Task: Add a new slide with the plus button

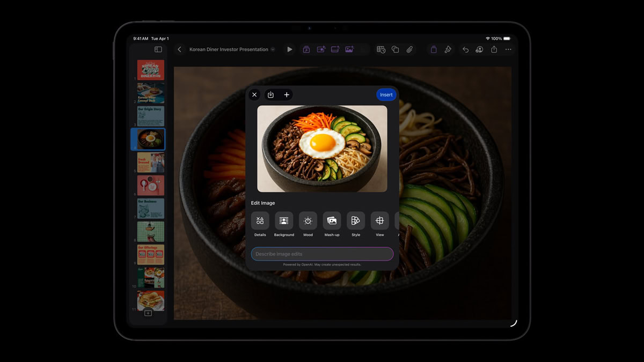Action: 148,314
